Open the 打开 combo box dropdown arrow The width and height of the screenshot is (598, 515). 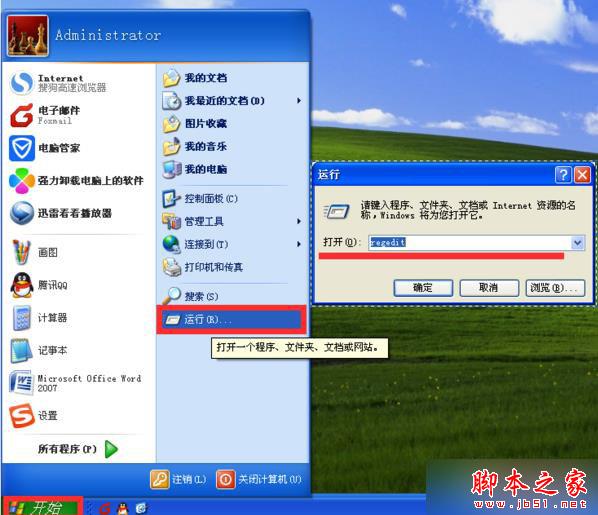577,243
